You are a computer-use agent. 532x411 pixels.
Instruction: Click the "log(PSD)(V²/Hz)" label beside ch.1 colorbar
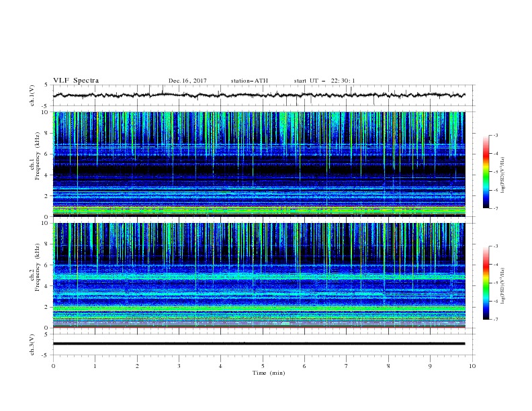click(x=502, y=175)
